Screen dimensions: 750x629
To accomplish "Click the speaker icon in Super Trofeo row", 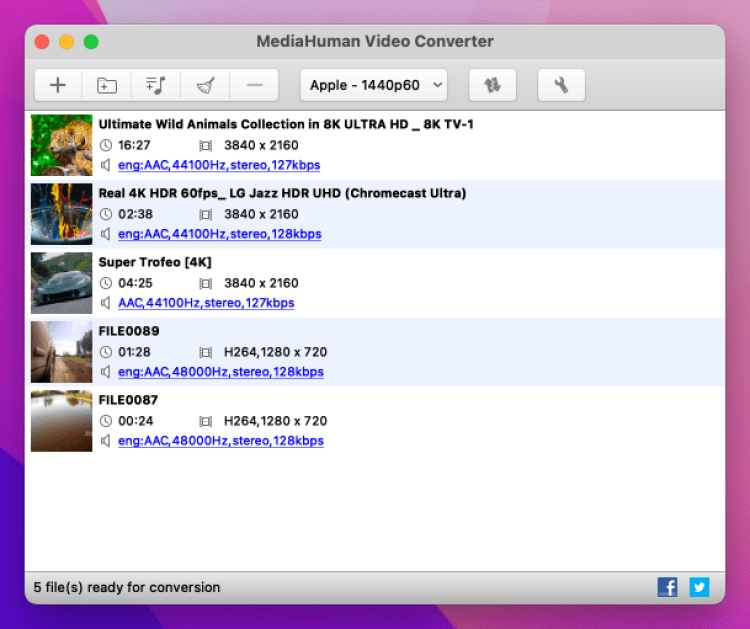I will coord(106,303).
